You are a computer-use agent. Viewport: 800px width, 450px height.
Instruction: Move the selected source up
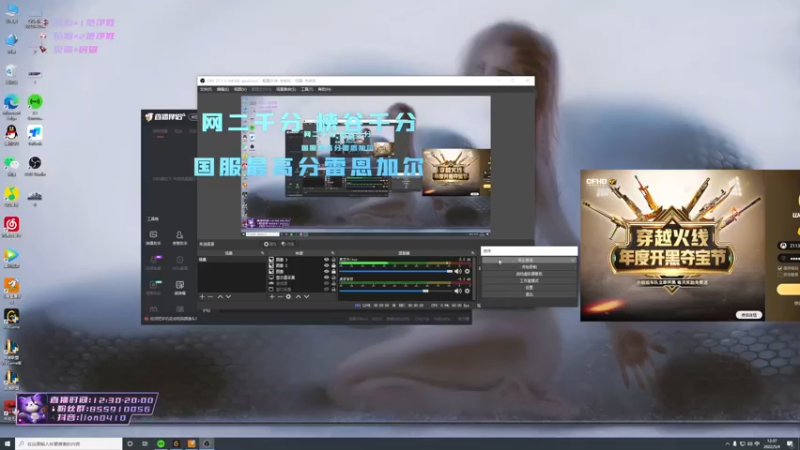point(298,296)
